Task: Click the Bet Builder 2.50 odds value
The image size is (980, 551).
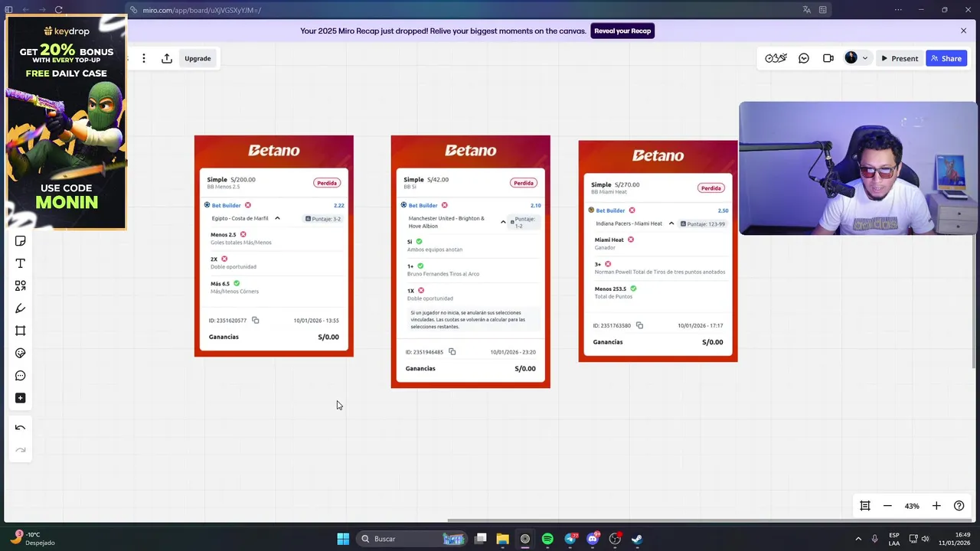Action: click(723, 210)
